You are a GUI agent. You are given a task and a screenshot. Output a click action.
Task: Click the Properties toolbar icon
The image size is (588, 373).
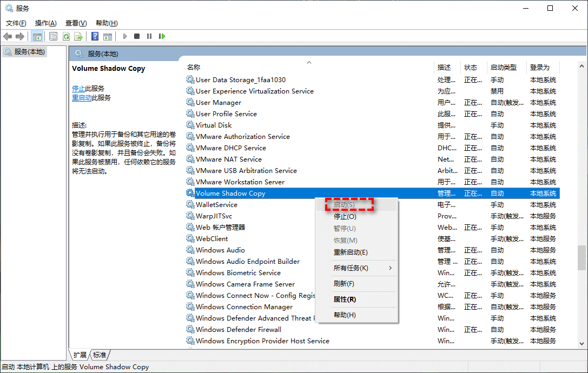pyautogui.click(x=53, y=36)
